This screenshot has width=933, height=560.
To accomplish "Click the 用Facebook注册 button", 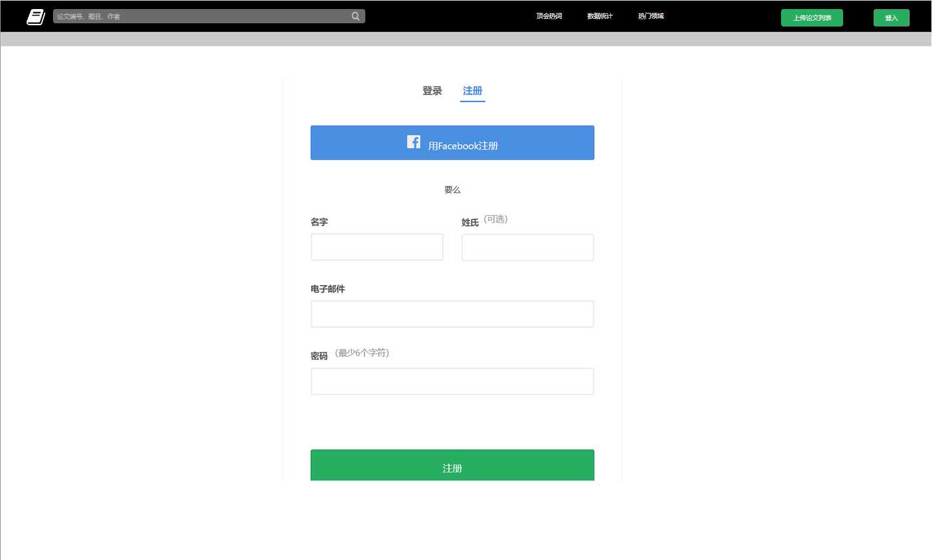I will pos(452,142).
